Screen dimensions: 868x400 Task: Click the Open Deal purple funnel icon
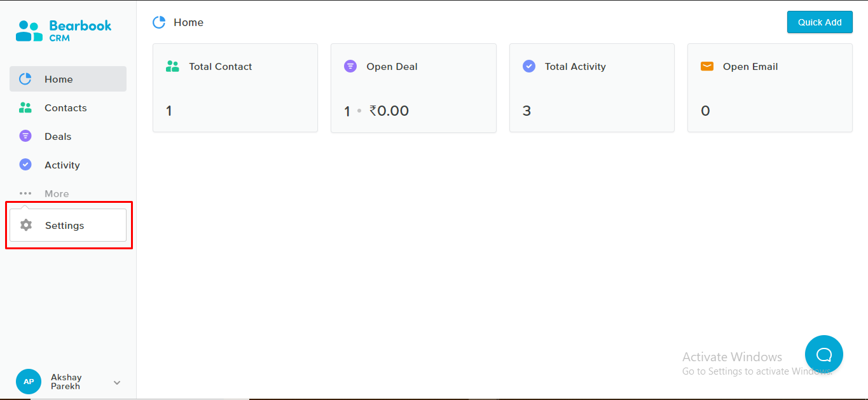350,66
